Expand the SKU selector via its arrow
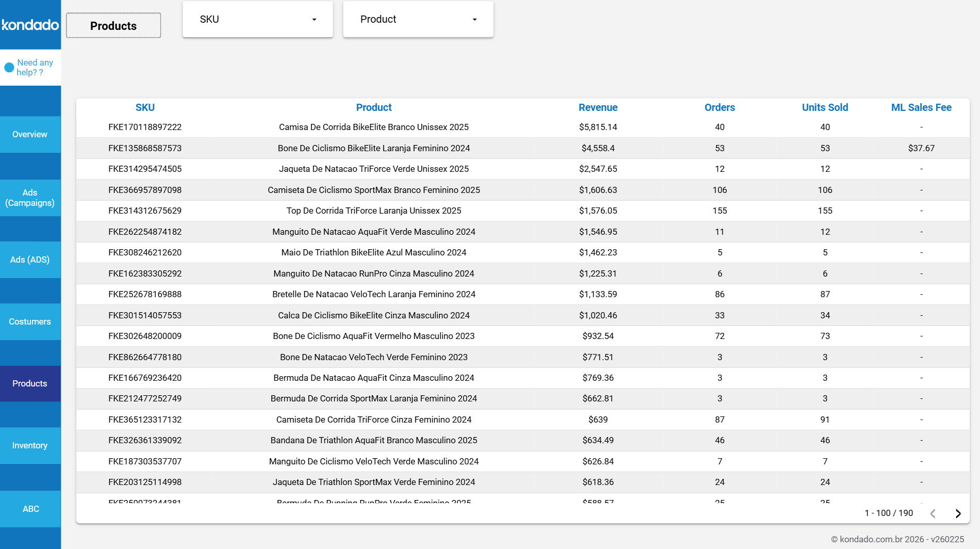 pos(313,20)
